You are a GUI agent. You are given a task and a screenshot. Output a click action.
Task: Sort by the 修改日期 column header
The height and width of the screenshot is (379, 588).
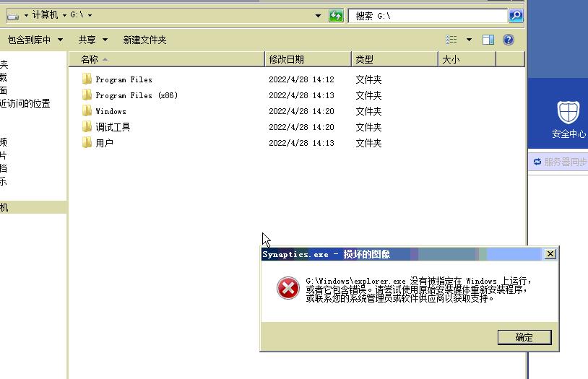[x=308, y=59]
